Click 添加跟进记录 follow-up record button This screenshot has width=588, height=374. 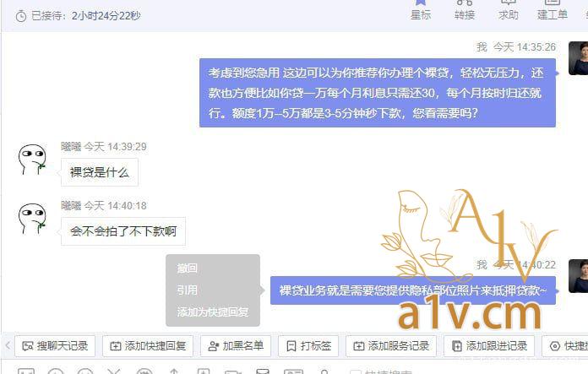(489, 346)
